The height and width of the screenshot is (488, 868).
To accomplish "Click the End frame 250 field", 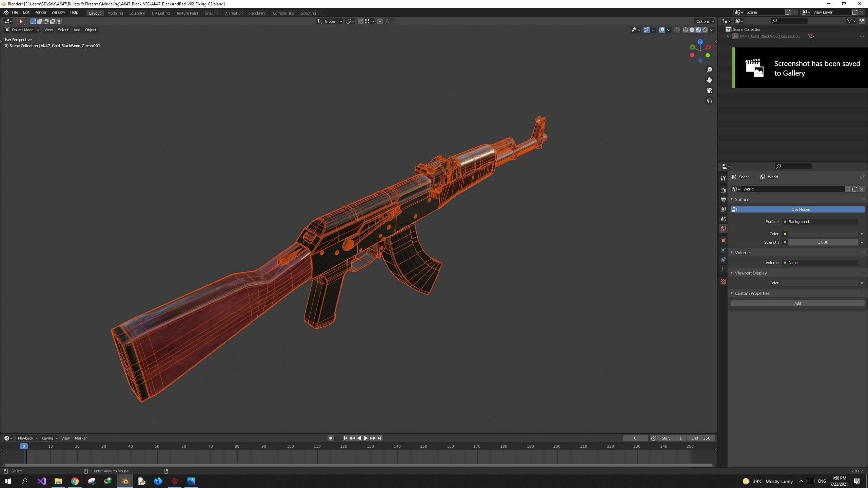I will click(702, 438).
